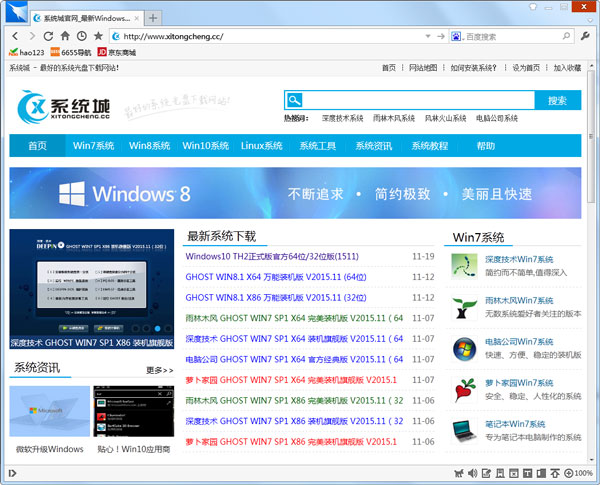Click the star favorites icon
The width and height of the screenshot is (600, 485).
point(98,36)
